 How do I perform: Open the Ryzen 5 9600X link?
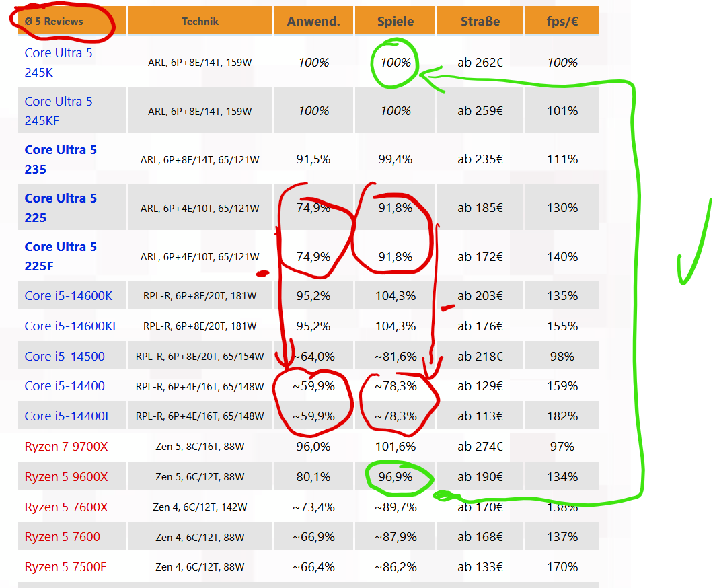[x=67, y=476]
